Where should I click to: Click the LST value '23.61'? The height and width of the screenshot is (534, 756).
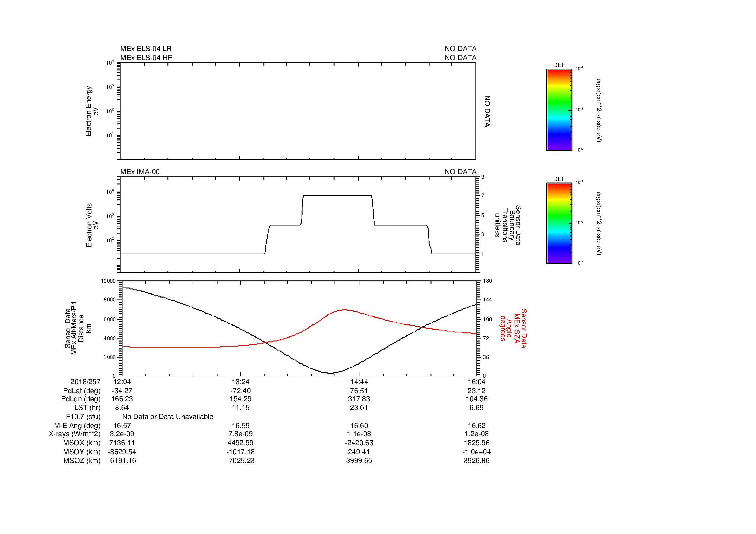coord(359,408)
